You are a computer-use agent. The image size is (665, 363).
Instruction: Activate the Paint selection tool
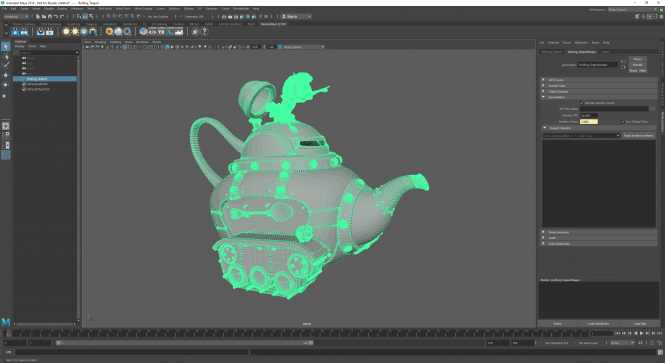(6, 65)
